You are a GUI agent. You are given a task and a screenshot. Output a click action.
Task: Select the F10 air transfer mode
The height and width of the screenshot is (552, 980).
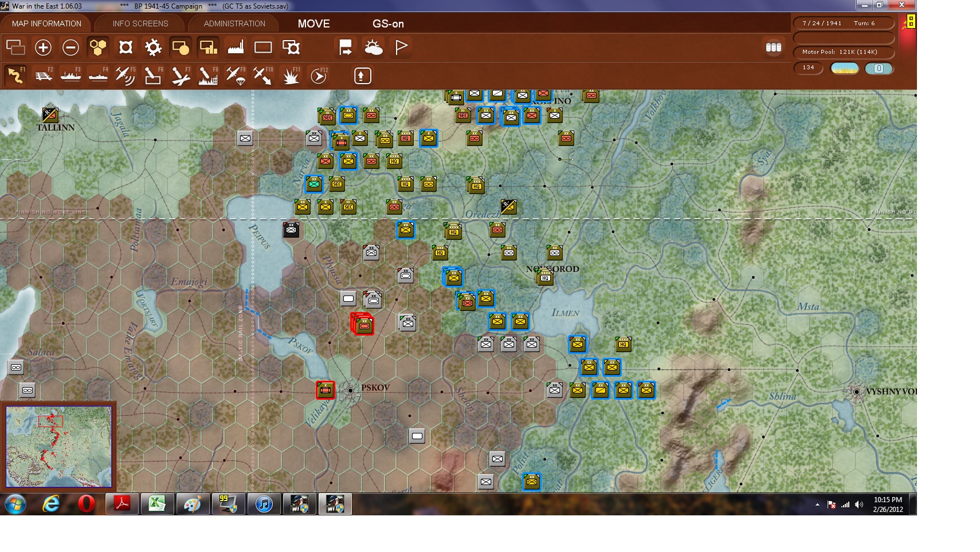pos(263,76)
